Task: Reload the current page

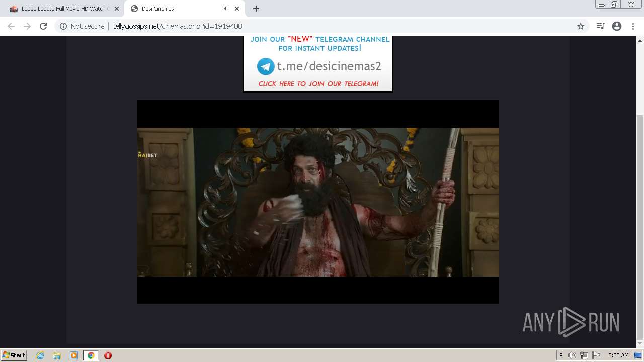Action: [x=43, y=26]
